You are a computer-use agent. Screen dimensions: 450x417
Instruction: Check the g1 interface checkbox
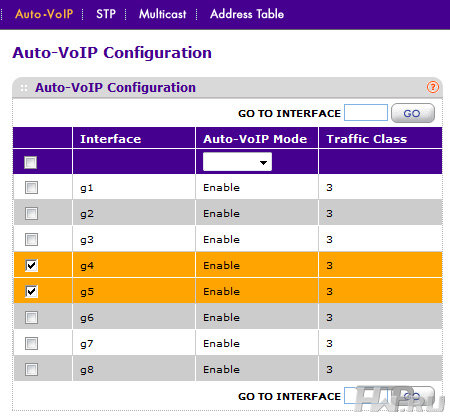coord(31,187)
